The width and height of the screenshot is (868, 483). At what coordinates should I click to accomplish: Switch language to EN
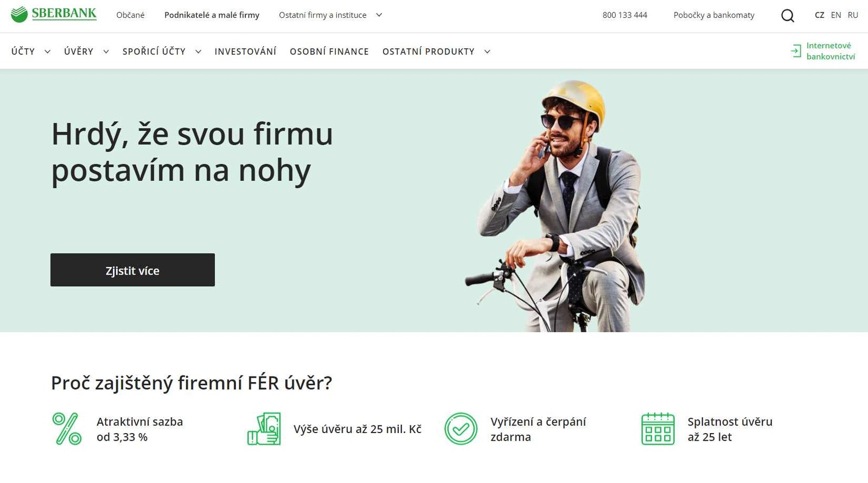tap(836, 15)
